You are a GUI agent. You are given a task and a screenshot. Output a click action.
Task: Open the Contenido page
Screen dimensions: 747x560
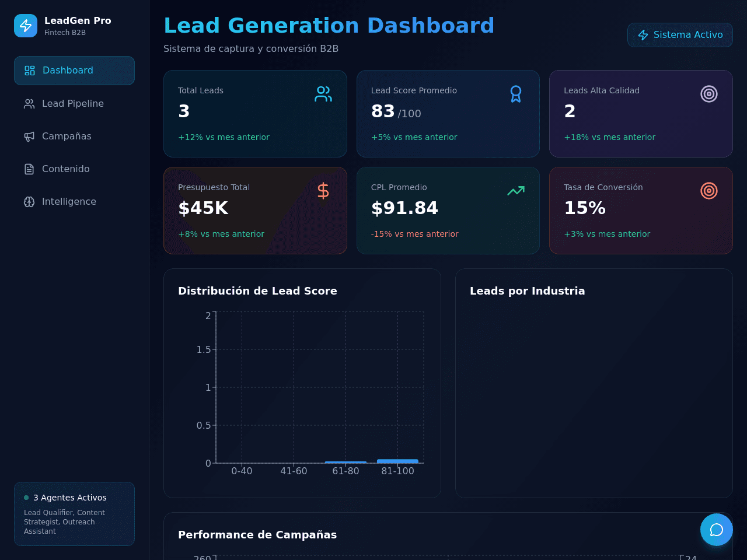coord(74,169)
